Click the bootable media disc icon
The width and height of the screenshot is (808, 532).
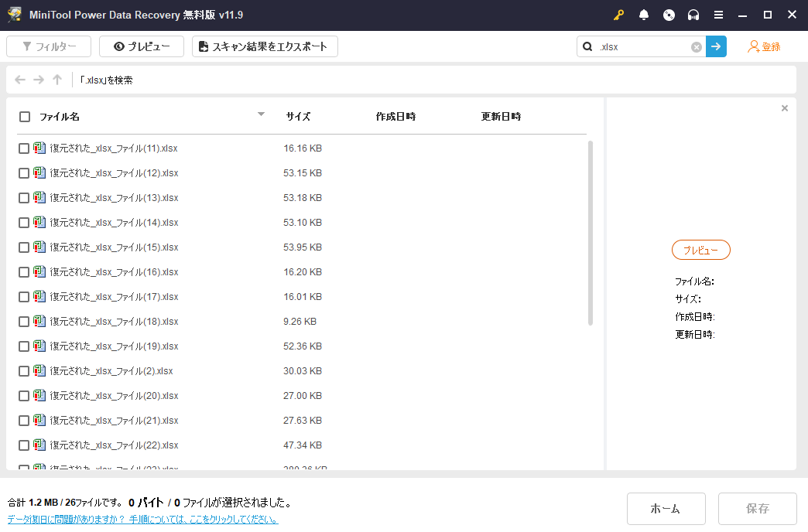pyautogui.click(x=669, y=15)
